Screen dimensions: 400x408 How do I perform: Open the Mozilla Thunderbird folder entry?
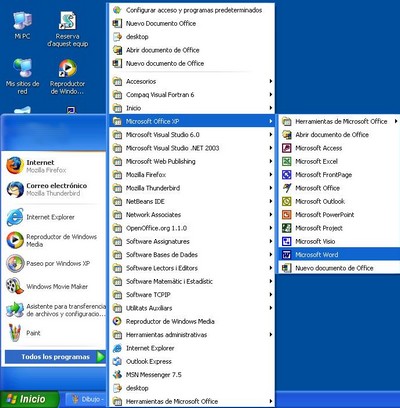(x=192, y=188)
